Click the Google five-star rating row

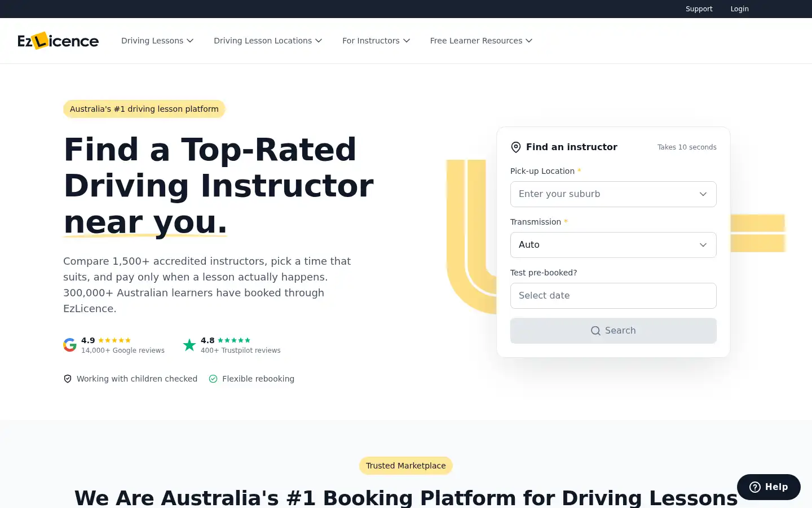(x=114, y=340)
